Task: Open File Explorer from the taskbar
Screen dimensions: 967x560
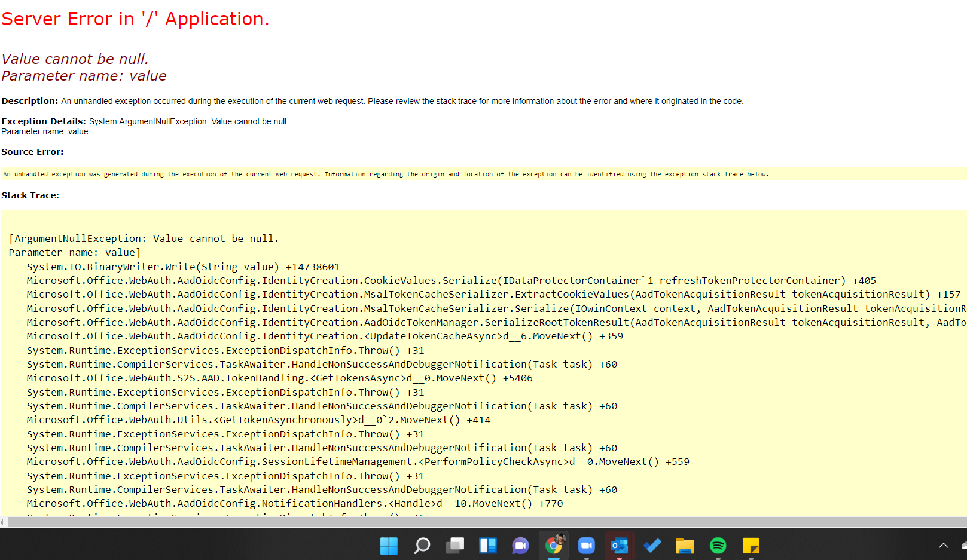Action: 685,546
